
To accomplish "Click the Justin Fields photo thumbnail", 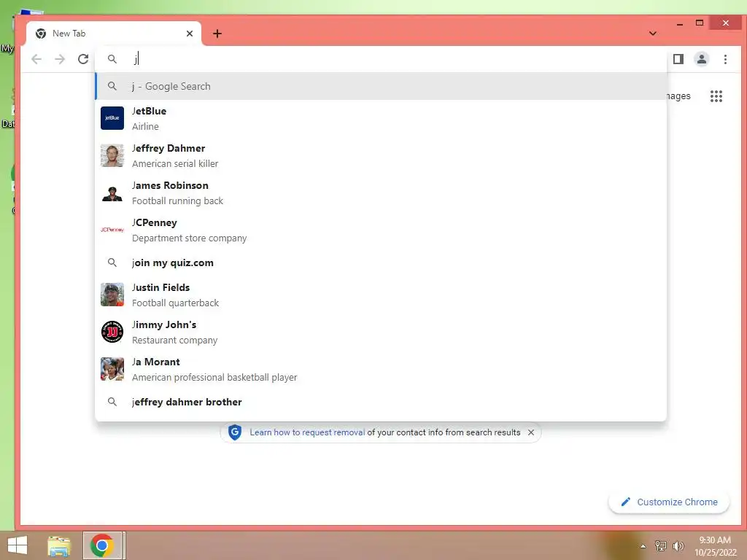I will (x=112, y=295).
